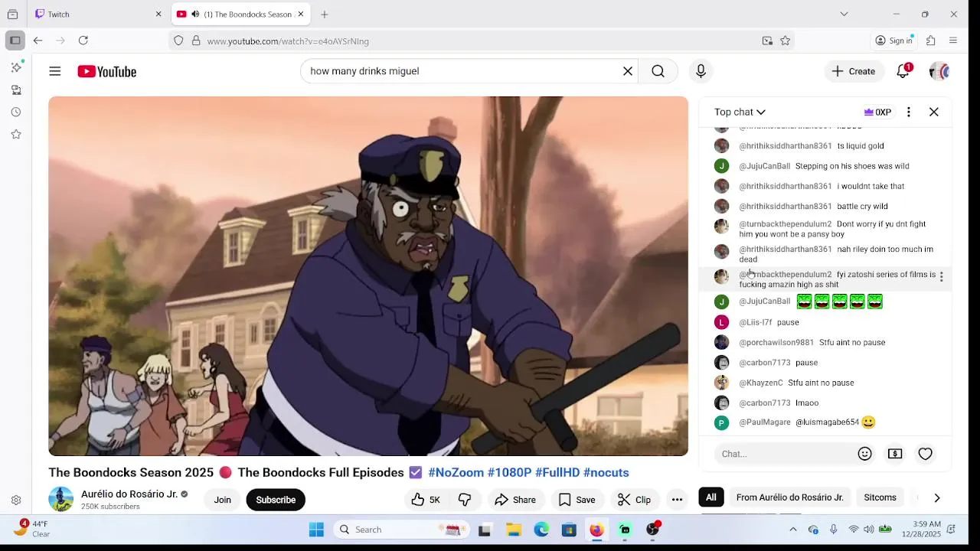Open sidebar bookmarks star icon
Viewport: 980px width, 551px height.
coord(16,135)
